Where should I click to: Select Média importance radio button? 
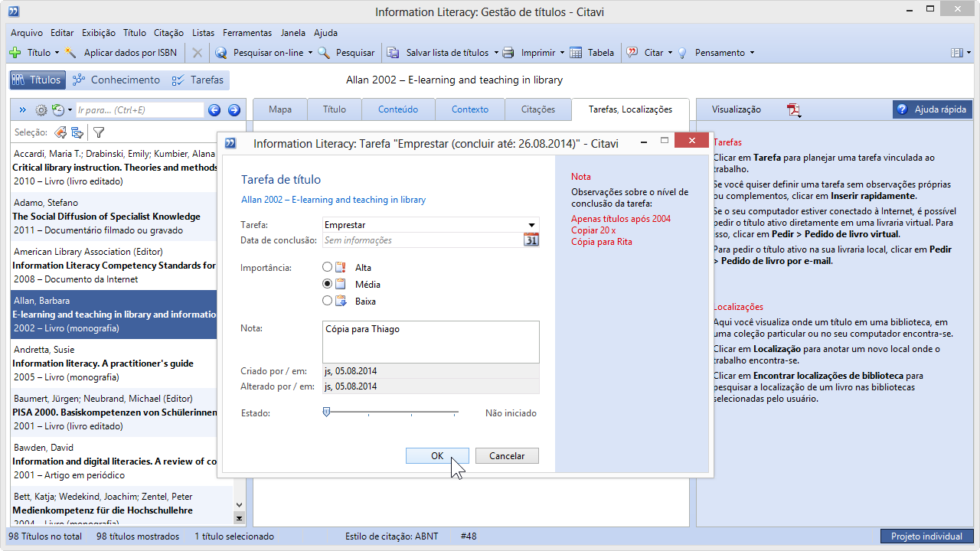[328, 284]
